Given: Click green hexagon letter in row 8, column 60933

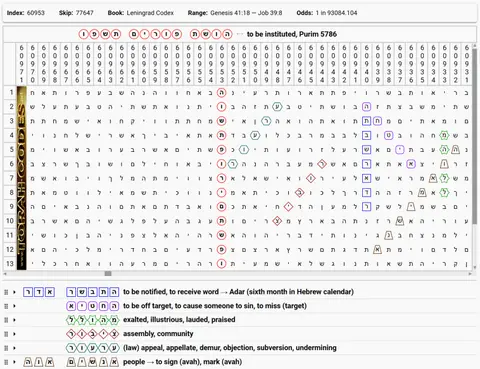Looking at the screenshot, I should tap(444, 192).
